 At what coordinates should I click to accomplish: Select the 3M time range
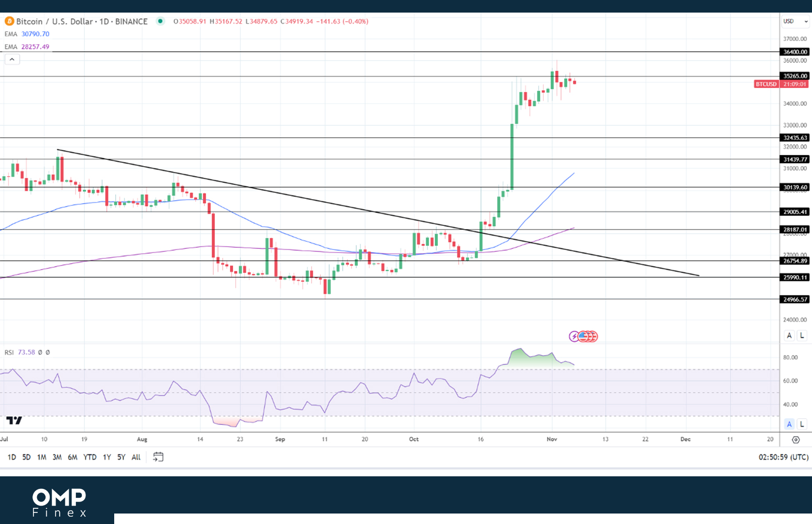[57, 457]
